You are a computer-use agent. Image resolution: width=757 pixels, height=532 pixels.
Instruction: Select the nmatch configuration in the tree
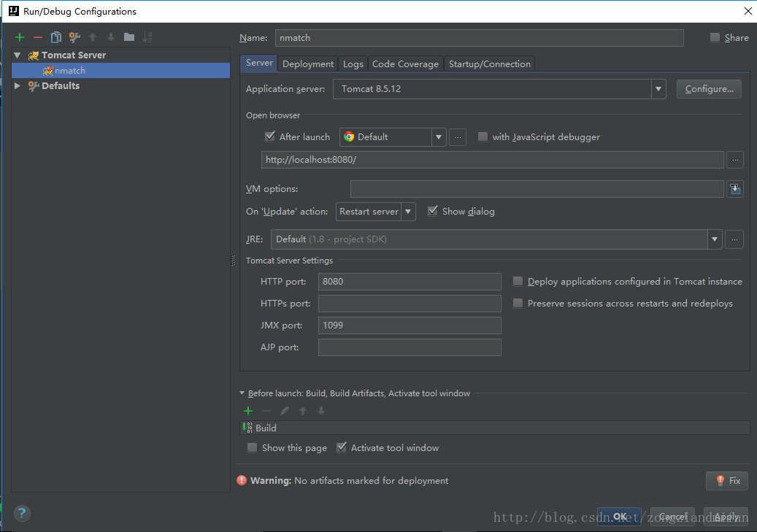pyautogui.click(x=120, y=71)
